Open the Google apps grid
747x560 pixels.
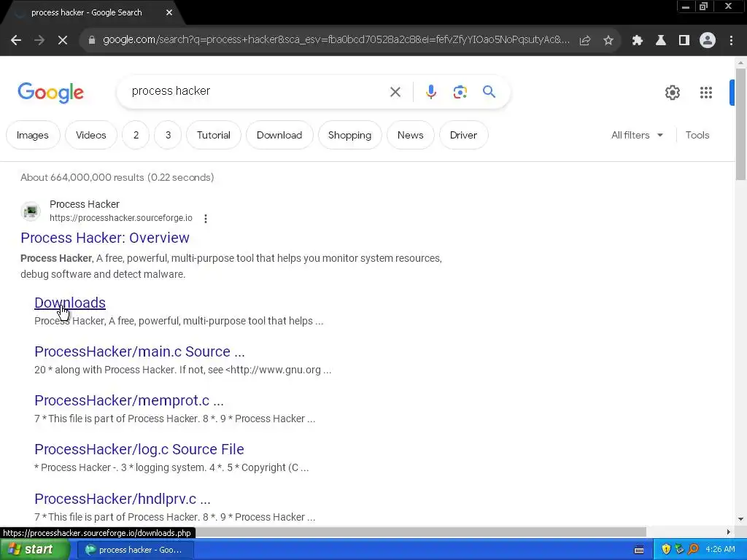706,93
